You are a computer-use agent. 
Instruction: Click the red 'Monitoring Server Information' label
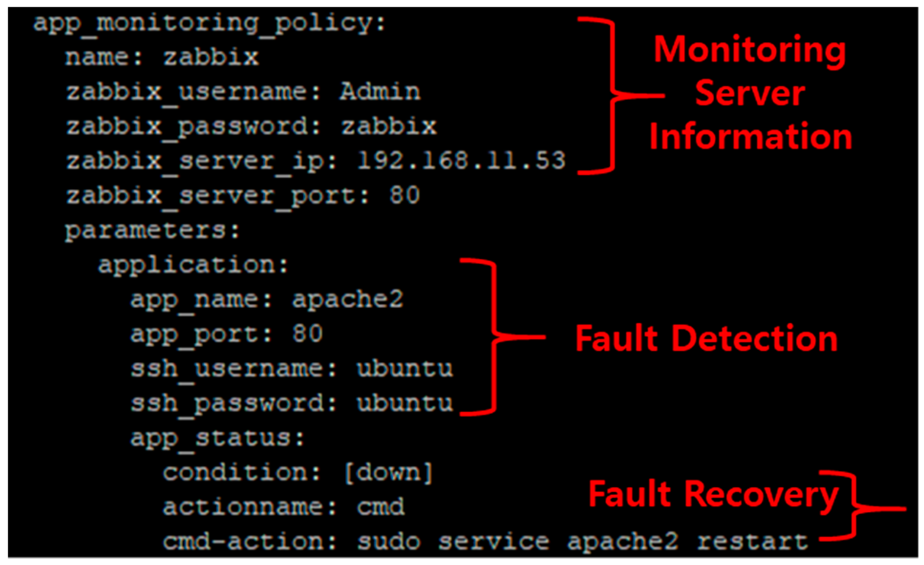(x=750, y=93)
